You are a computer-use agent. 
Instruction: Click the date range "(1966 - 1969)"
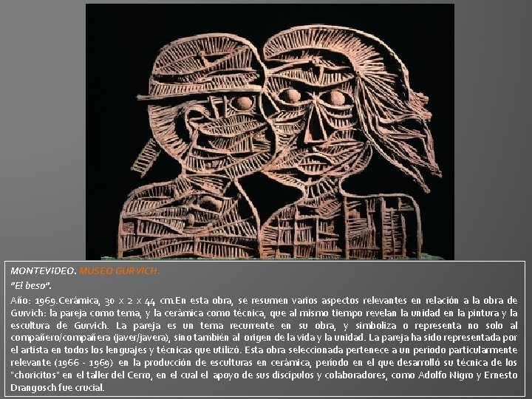tap(83, 363)
